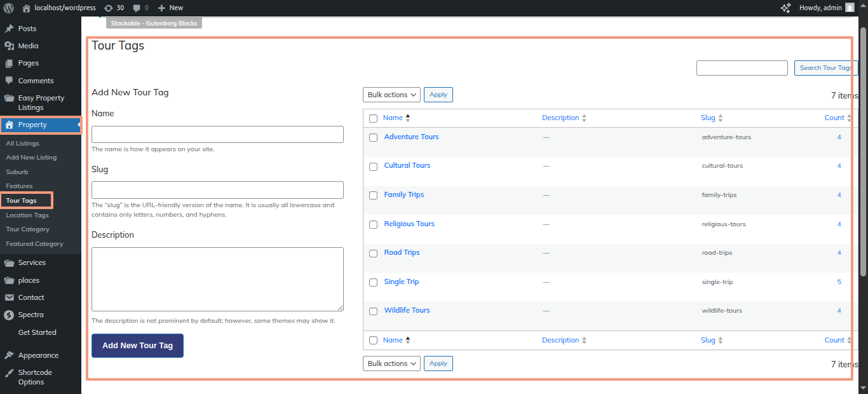Click the Add New Tour Tag button
868x394 pixels.
[137, 346]
